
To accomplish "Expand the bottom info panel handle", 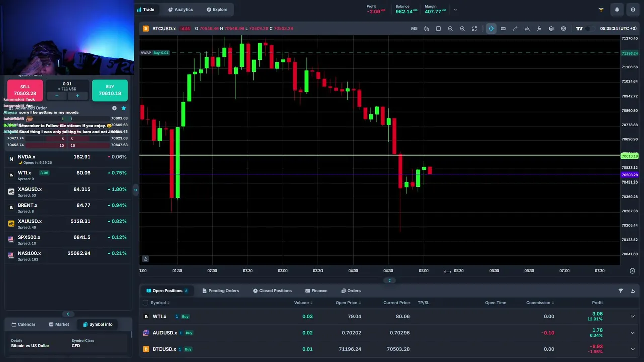I will click(68, 314).
